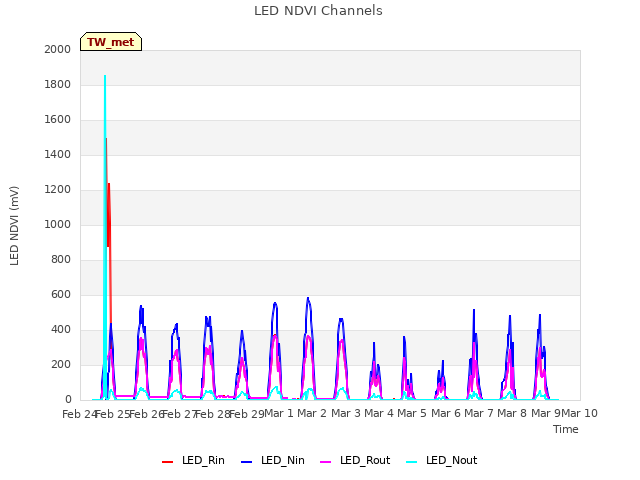Click the 800 y-axis tick label
The height and width of the screenshot is (480, 640).
61,260
